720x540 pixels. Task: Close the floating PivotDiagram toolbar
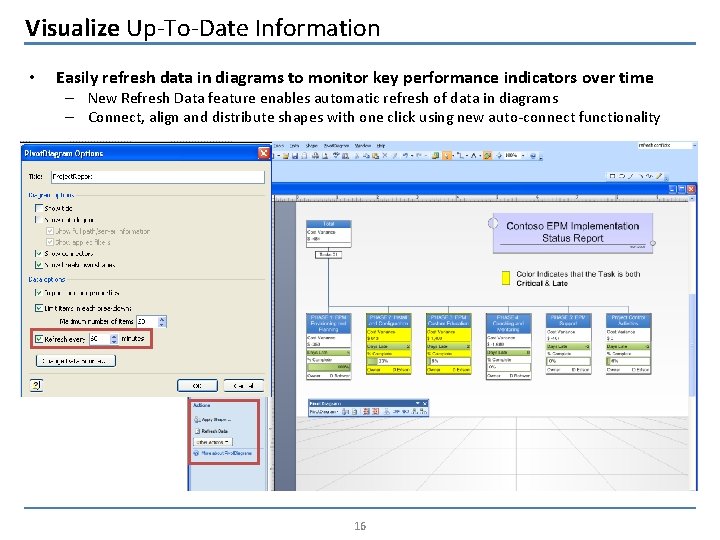click(x=425, y=404)
